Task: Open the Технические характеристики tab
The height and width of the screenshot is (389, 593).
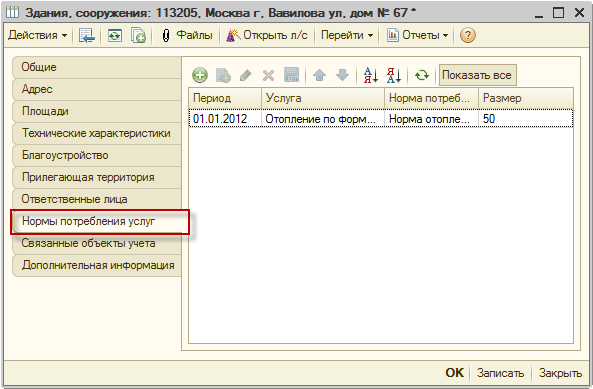Action: pyautogui.click(x=97, y=133)
